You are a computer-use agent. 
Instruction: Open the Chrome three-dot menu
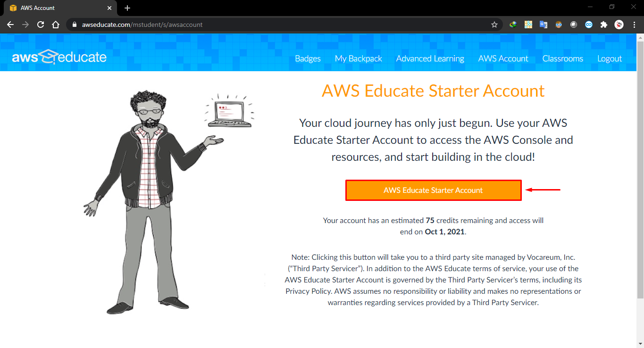click(x=634, y=25)
